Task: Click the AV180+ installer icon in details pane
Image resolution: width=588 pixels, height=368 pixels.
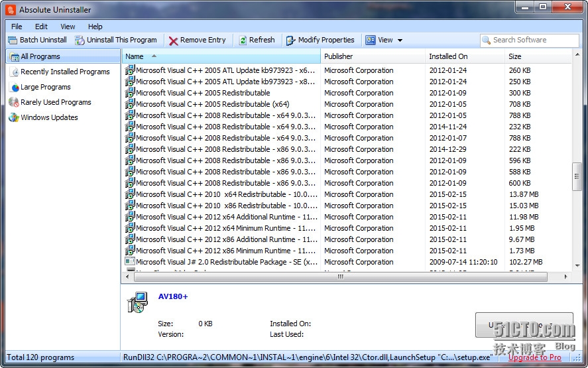Action: click(x=137, y=302)
